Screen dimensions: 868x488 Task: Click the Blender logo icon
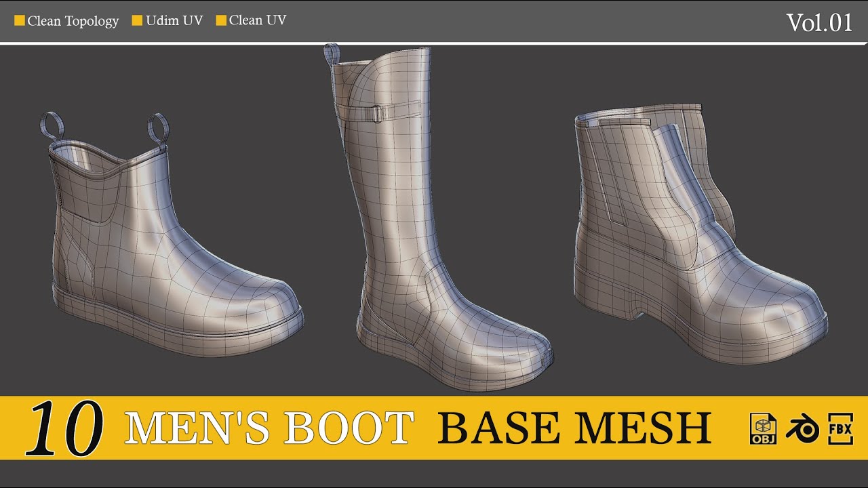coord(802,429)
